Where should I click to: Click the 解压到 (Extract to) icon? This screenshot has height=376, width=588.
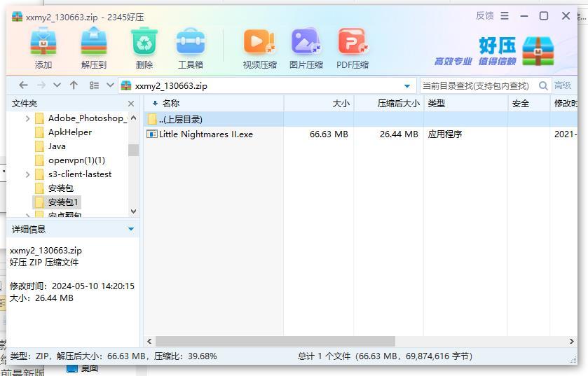click(94, 42)
